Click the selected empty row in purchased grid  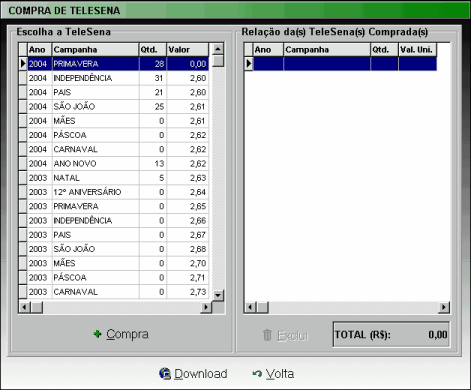(x=340, y=64)
